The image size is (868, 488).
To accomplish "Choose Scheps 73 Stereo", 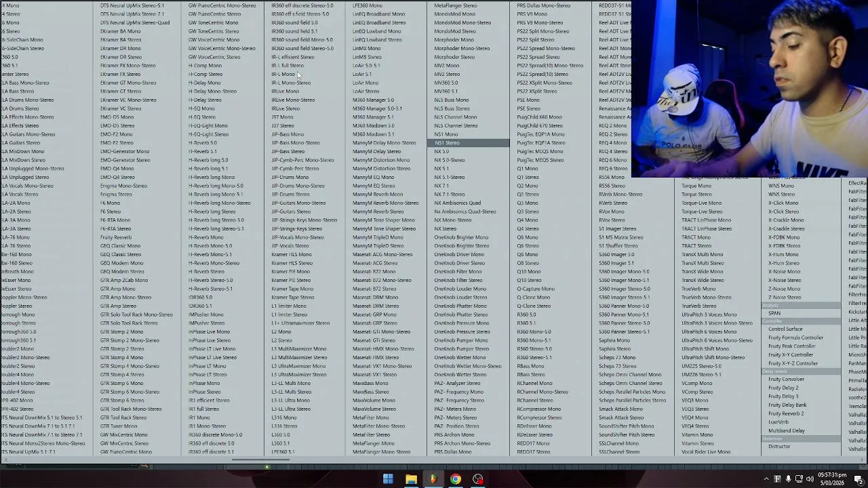I will 618,366.
